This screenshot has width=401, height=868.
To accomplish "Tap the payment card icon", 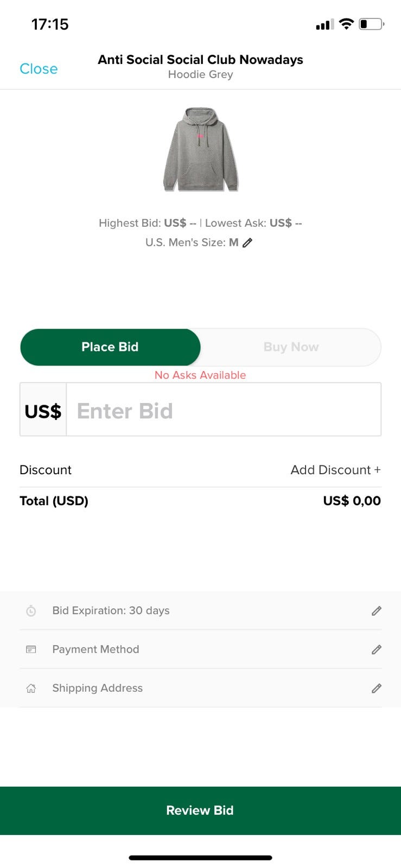I will click(31, 649).
